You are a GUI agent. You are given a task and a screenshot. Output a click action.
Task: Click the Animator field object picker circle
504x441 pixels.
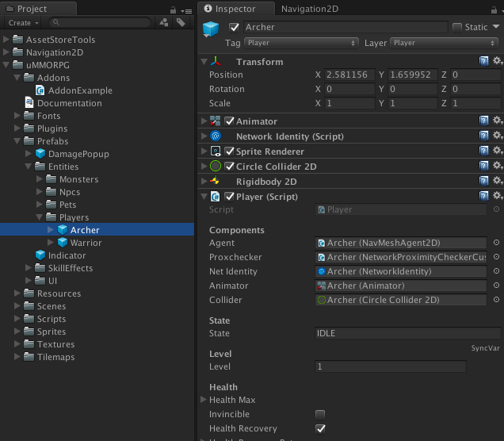[x=496, y=286]
